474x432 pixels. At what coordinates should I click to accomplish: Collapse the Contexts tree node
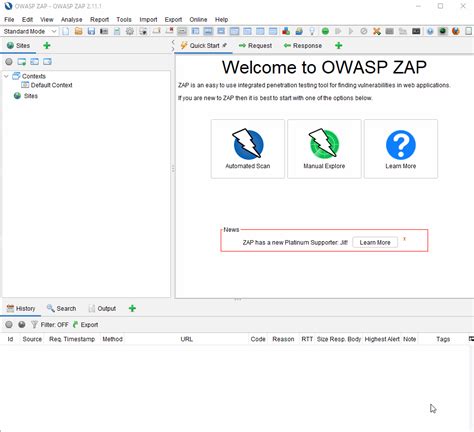pos(6,76)
